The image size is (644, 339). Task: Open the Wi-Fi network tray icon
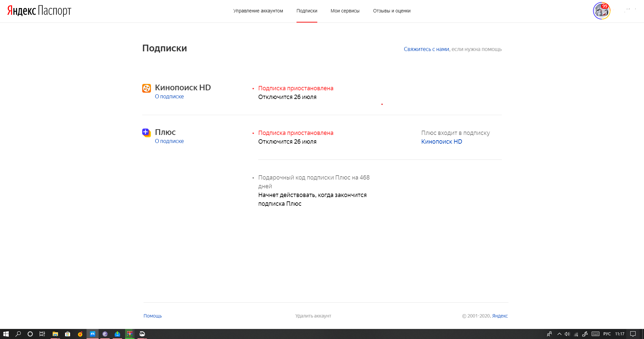(576, 334)
